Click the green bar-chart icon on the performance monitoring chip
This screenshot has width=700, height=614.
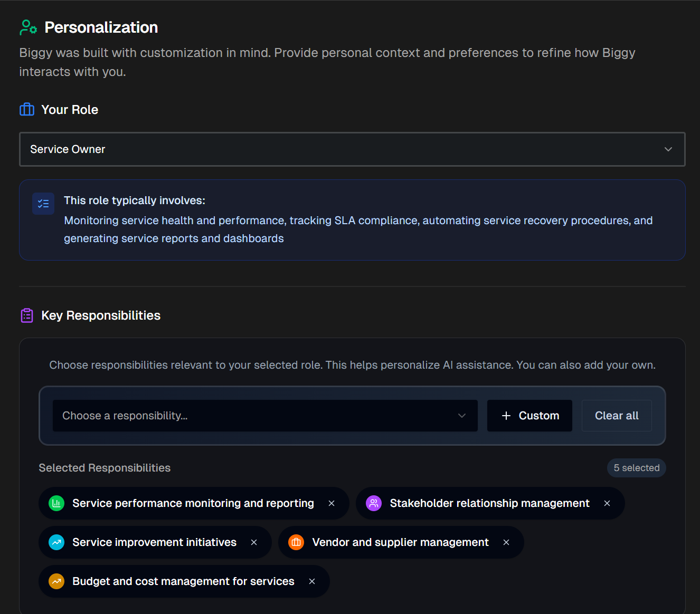(56, 503)
